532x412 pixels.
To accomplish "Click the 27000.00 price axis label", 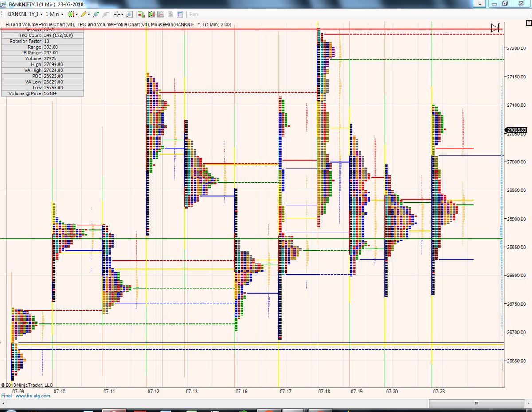I will click(516, 162).
